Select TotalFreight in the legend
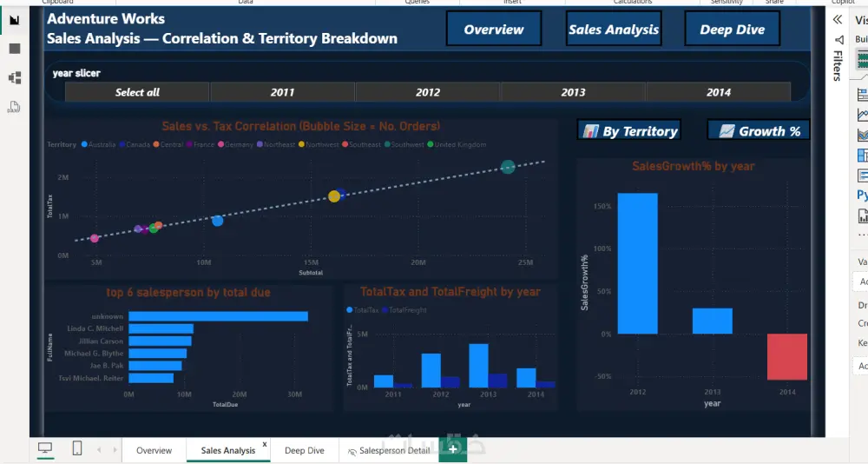 404,310
